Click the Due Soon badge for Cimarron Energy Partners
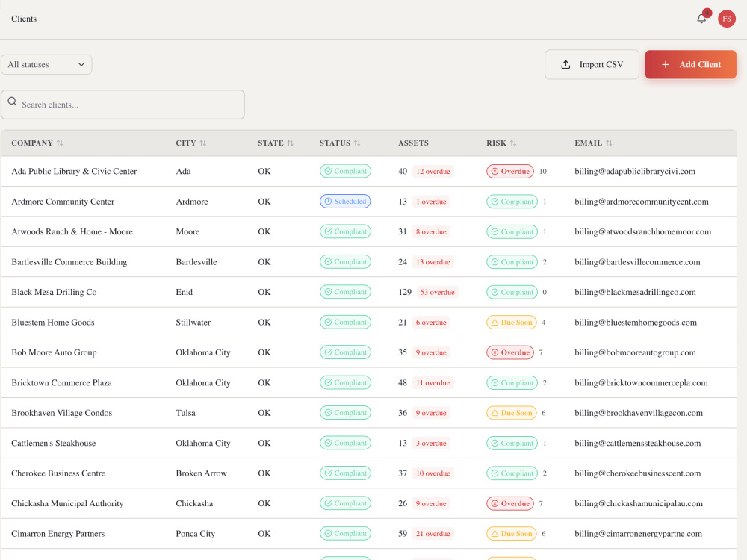Image resolution: width=747 pixels, height=560 pixels. point(511,534)
